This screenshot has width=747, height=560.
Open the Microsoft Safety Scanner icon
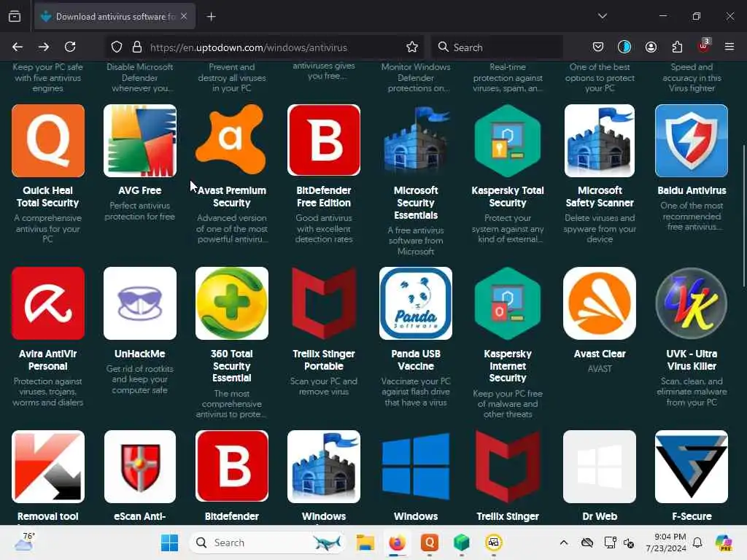(600, 141)
